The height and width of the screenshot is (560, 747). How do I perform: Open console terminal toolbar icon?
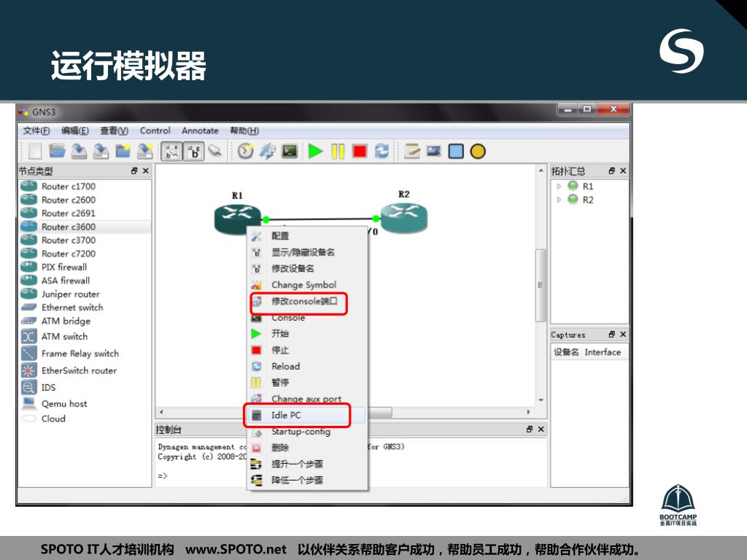(x=290, y=152)
